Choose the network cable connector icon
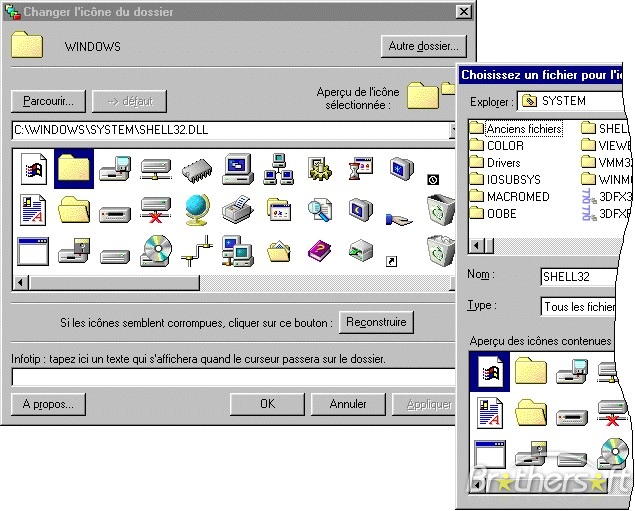 point(197,251)
